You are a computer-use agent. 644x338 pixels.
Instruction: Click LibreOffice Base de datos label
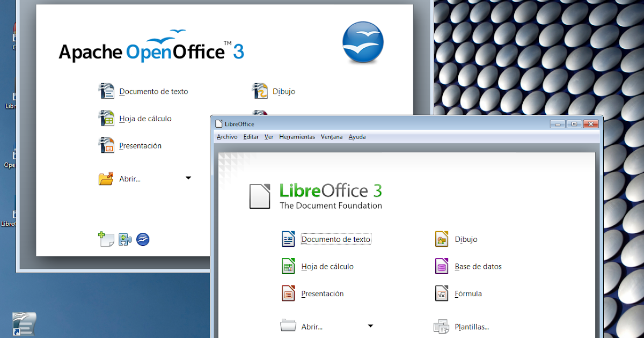pos(478,267)
